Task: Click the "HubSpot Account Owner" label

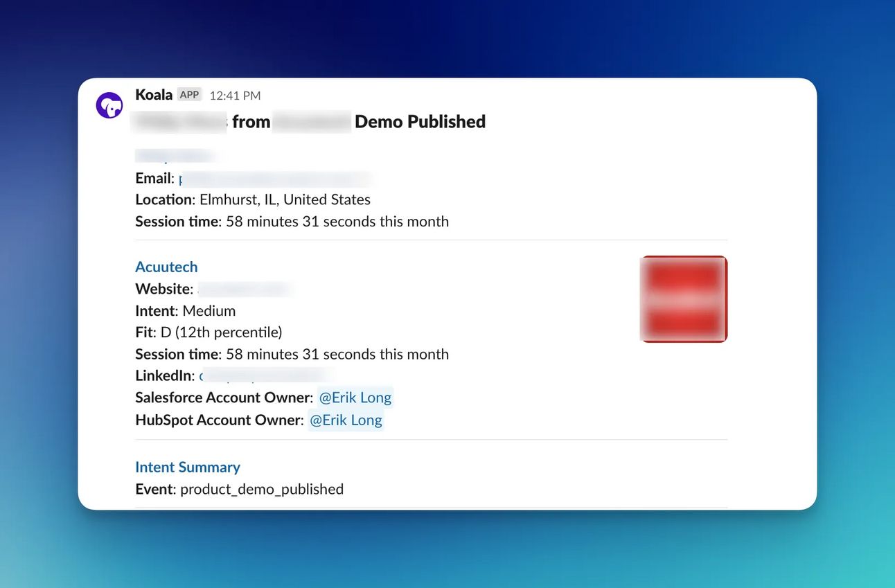Action: (x=219, y=420)
